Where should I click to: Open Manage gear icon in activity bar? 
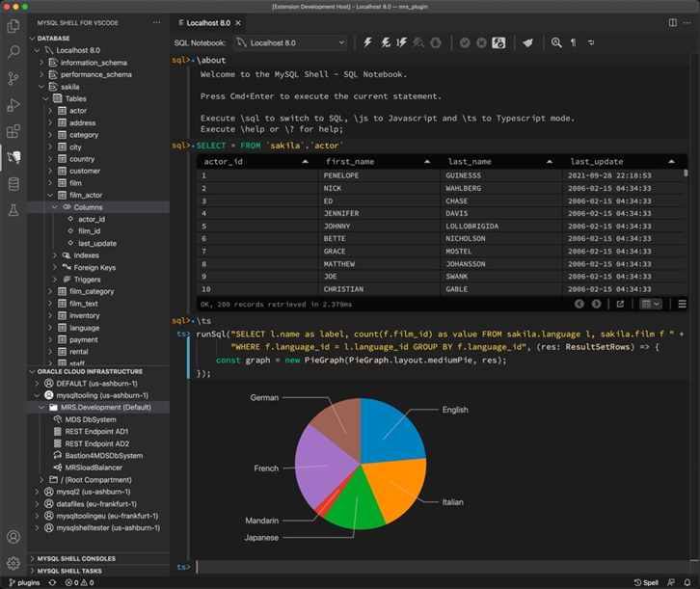(x=13, y=563)
